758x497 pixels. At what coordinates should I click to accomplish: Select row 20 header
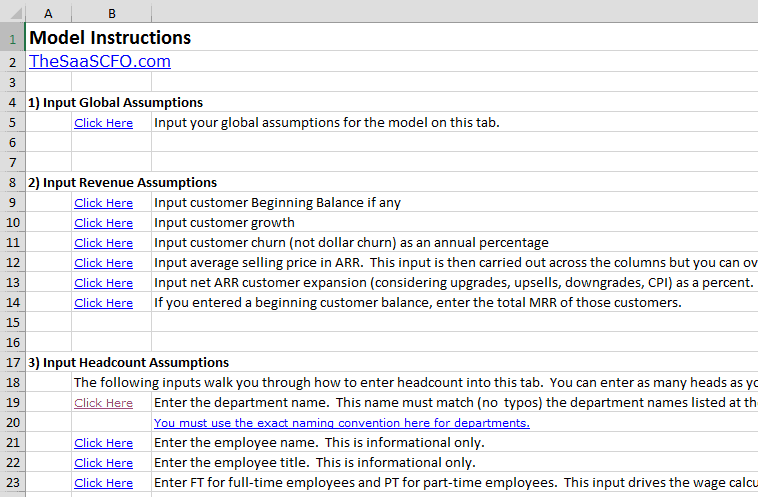click(x=13, y=423)
